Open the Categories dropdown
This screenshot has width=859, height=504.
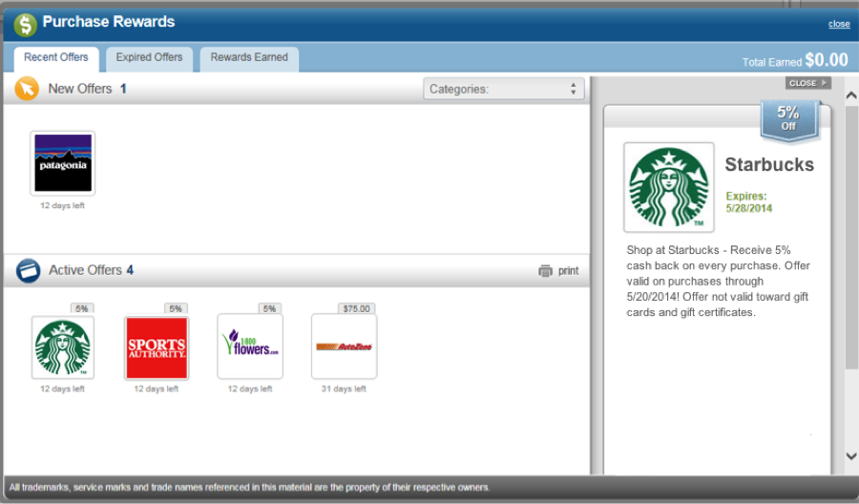[504, 89]
